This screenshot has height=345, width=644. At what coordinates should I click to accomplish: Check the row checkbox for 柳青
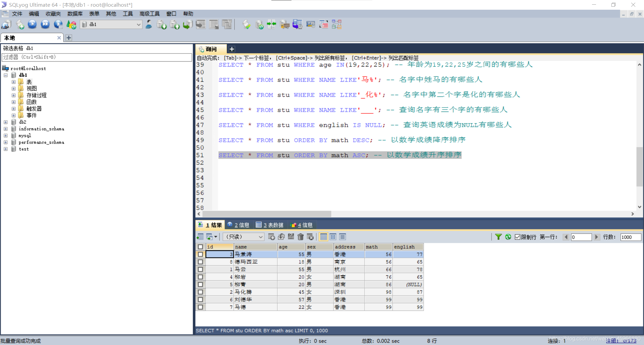click(200, 284)
